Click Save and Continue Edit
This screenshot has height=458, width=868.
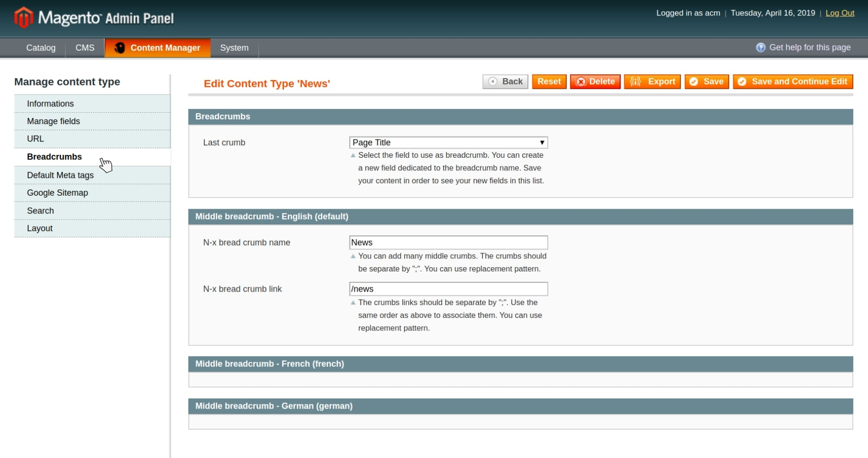click(793, 82)
